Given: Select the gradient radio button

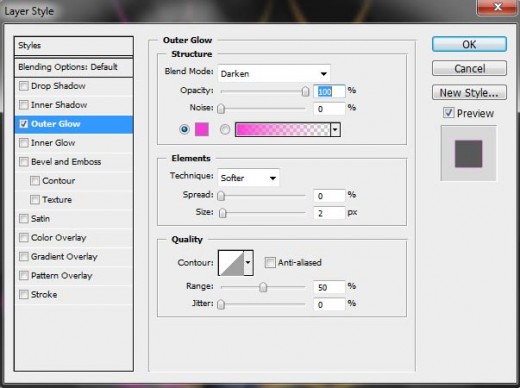Looking at the screenshot, I should [x=225, y=129].
